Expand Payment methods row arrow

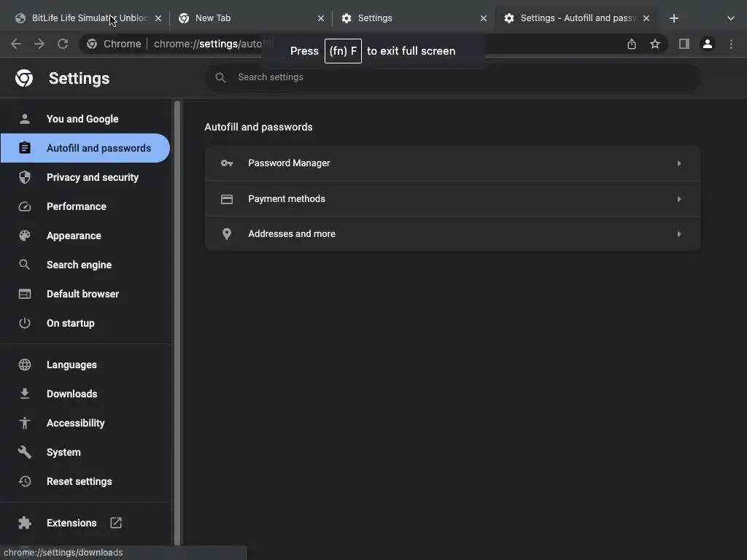pyautogui.click(x=678, y=199)
